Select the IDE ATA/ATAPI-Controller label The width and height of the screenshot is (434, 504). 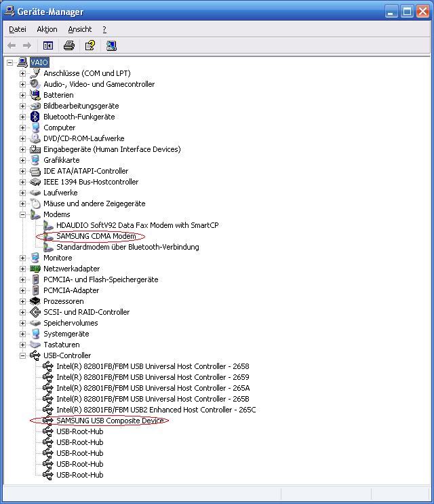click(85, 171)
